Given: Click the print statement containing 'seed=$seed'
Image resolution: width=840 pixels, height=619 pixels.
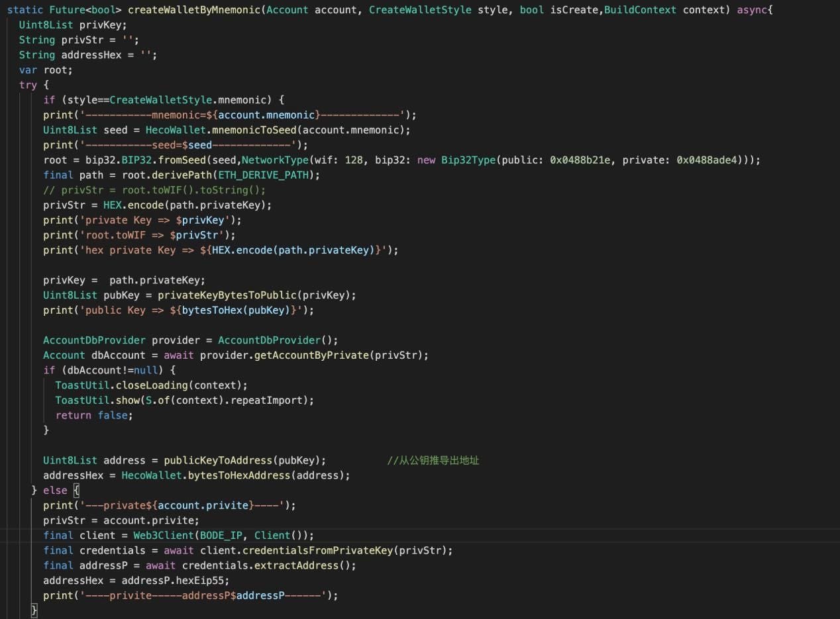Looking at the screenshot, I should pyautogui.click(x=175, y=145).
